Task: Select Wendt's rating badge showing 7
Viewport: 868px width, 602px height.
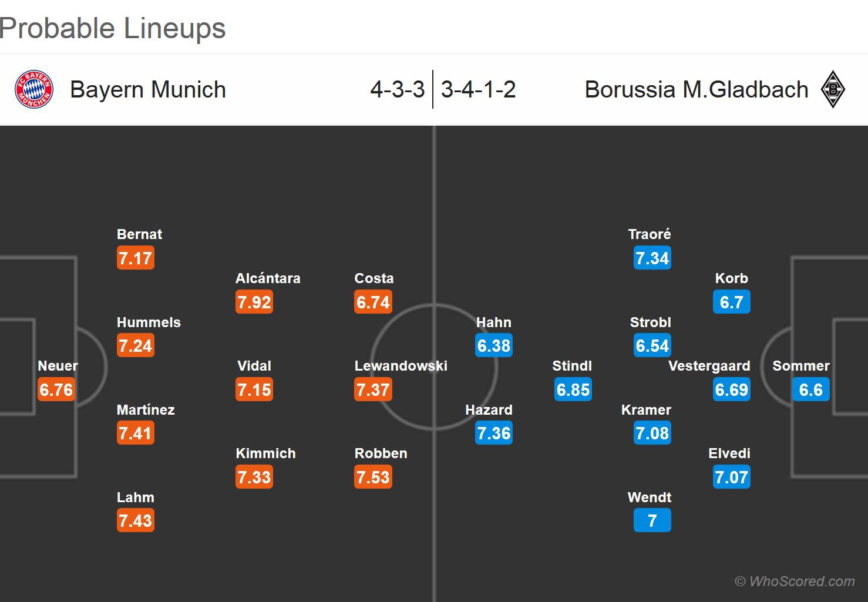Action: coord(652,520)
